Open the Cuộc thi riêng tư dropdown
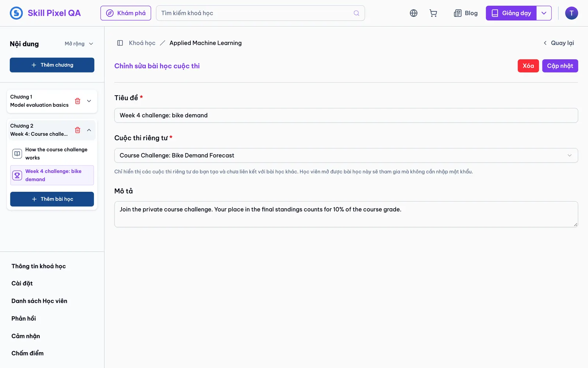 [346, 155]
